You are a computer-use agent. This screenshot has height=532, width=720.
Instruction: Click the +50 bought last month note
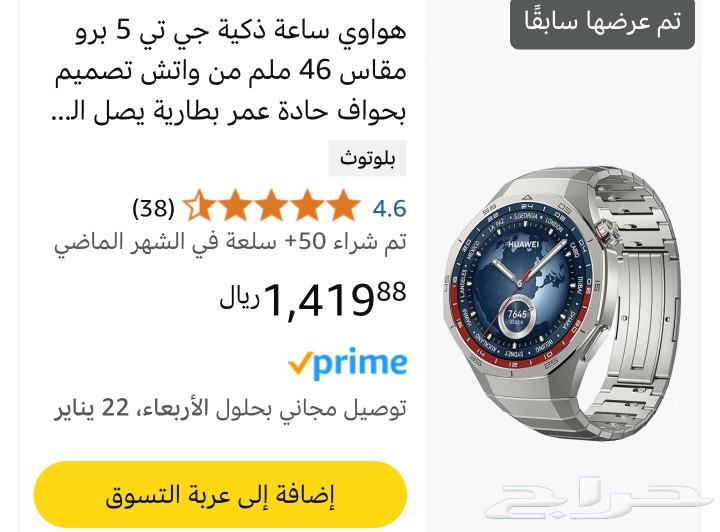230,242
